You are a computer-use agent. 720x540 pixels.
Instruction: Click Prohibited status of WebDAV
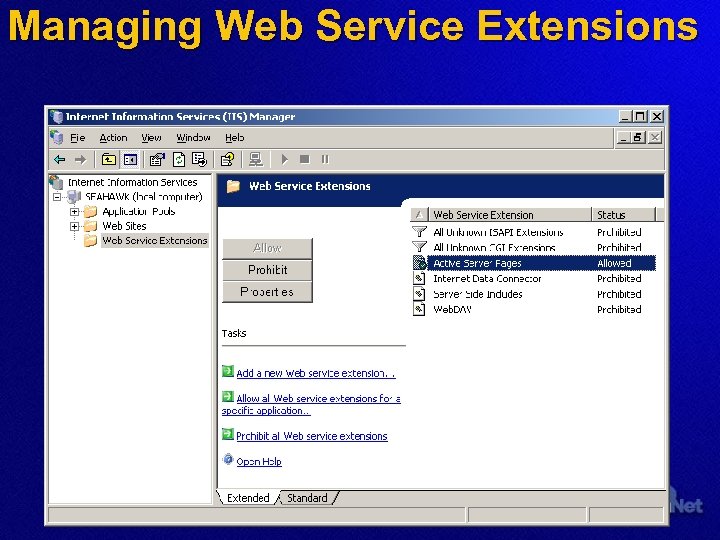(x=619, y=309)
